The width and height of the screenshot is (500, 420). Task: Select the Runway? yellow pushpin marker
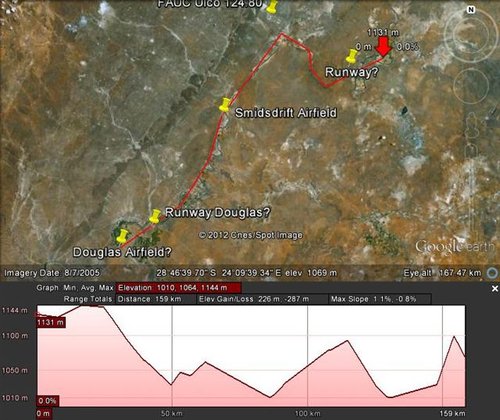pos(352,56)
